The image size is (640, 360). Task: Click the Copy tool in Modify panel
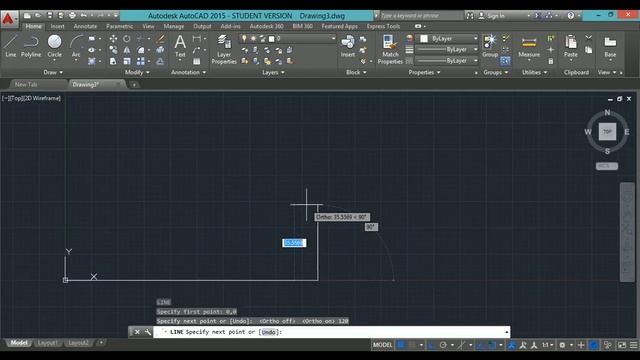(x=113, y=50)
